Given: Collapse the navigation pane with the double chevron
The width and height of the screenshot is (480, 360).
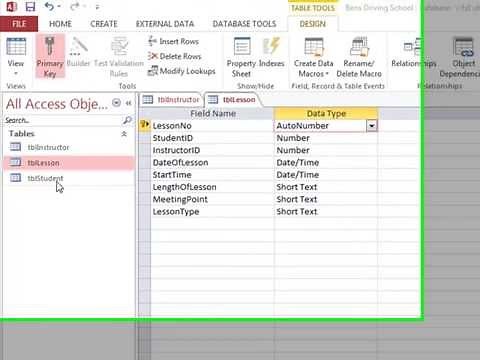Looking at the screenshot, I should (x=129, y=103).
